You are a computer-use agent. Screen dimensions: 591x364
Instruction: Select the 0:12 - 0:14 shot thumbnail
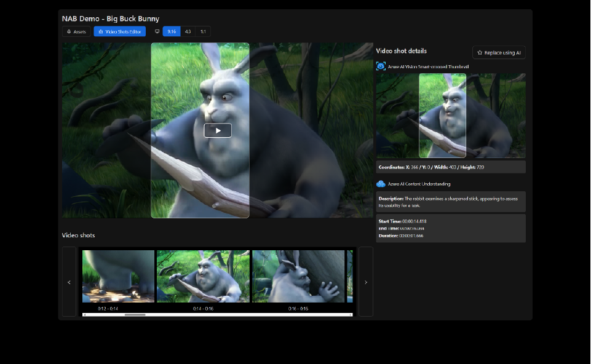(118, 276)
